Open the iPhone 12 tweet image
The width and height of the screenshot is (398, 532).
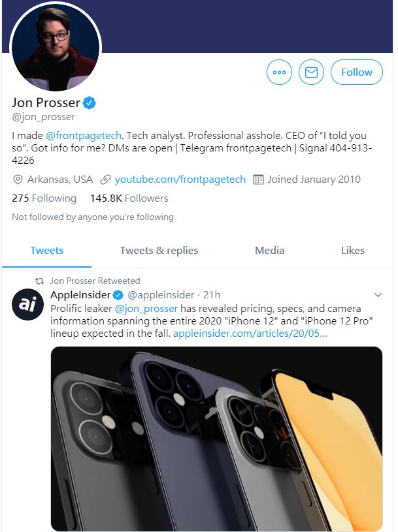pos(216,438)
